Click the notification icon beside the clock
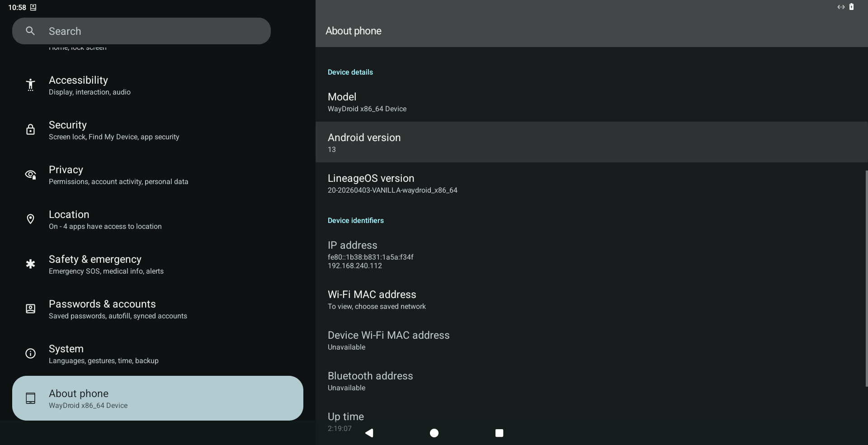The width and height of the screenshot is (868, 445). tap(33, 7)
